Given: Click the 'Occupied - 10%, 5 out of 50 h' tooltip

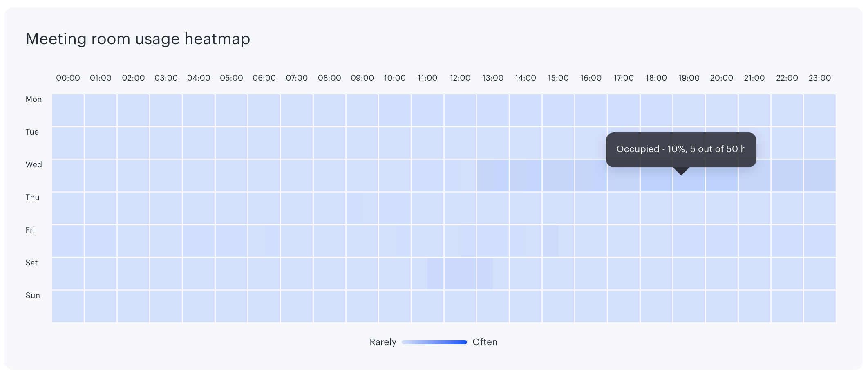Looking at the screenshot, I should (681, 149).
